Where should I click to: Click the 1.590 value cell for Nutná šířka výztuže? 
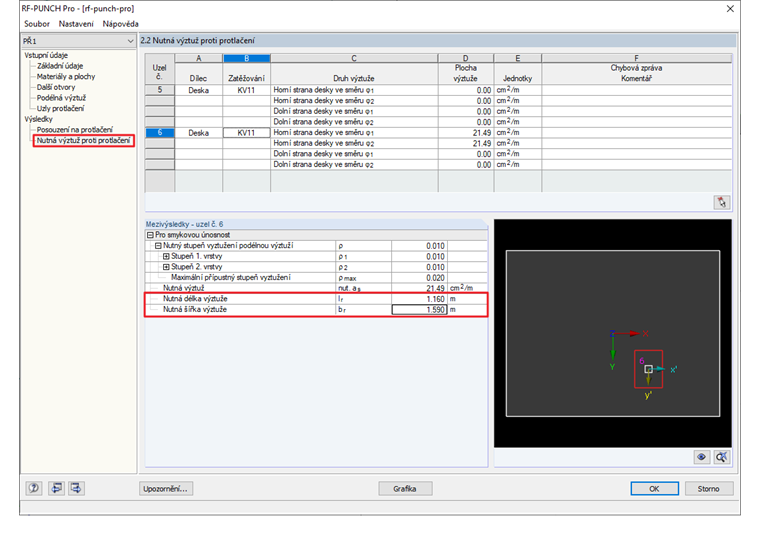[419, 309]
